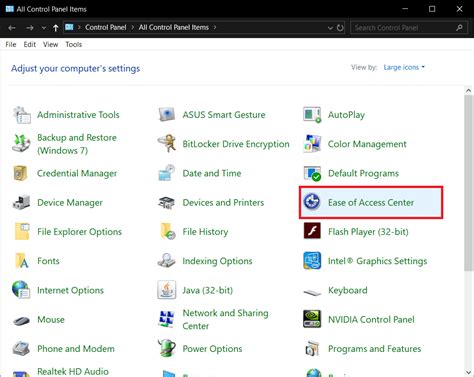Screen dimensions: 474x377
Task: Go up one folder level
Action: 55,28
